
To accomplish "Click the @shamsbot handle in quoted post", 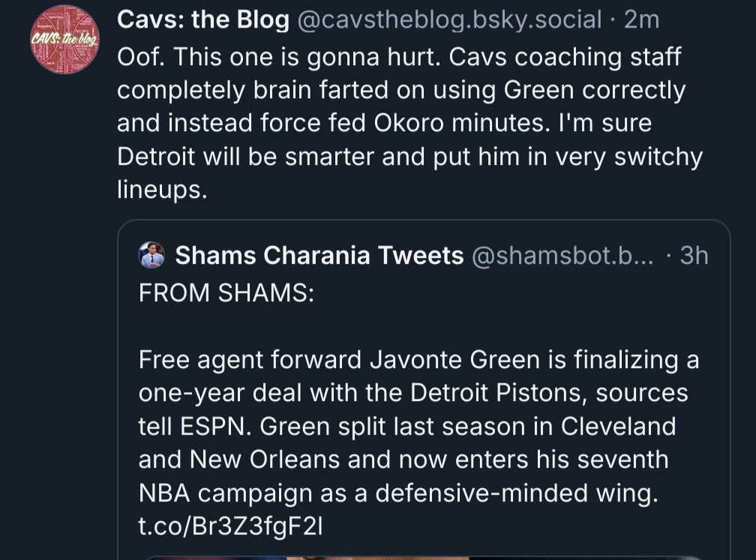I will coord(562,256).
